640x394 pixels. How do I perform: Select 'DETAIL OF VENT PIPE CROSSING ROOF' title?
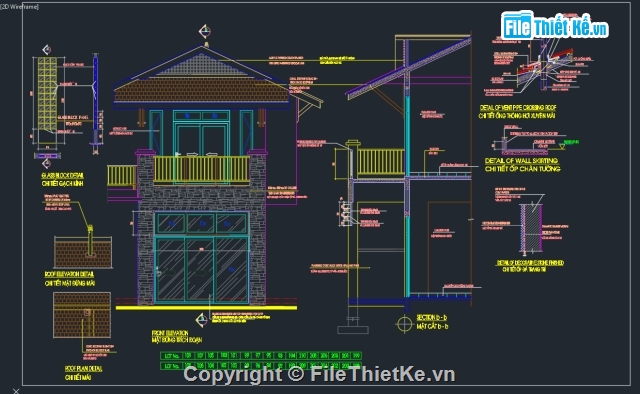click(x=518, y=108)
